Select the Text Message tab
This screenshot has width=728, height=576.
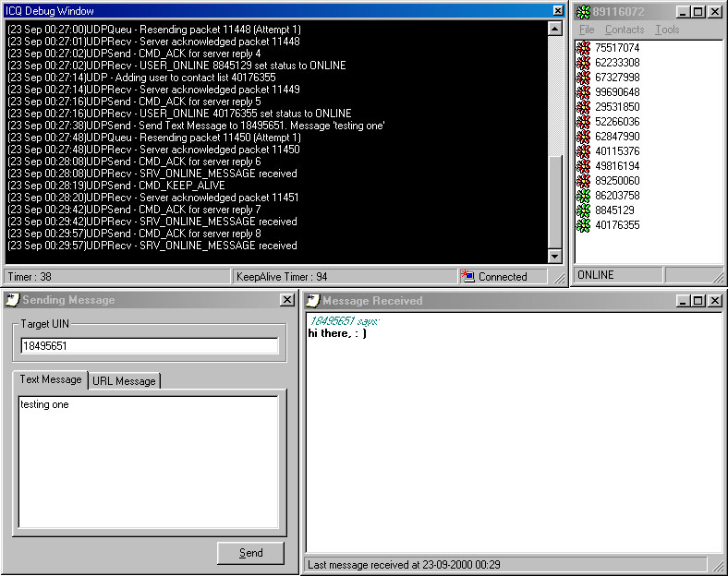coord(51,379)
